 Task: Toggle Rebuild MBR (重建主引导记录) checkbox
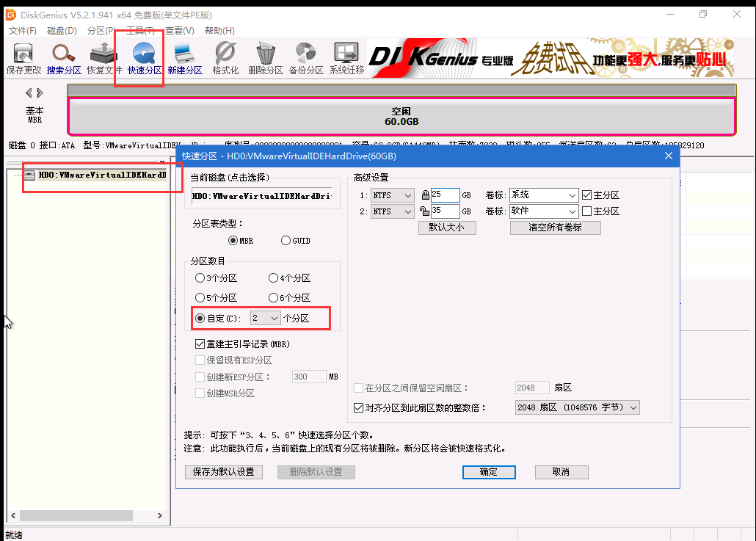[x=200, y=344]
